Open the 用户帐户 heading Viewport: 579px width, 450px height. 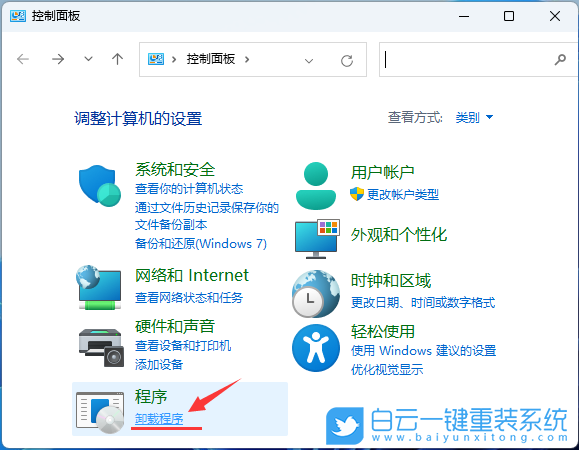(x=382, y=172)
